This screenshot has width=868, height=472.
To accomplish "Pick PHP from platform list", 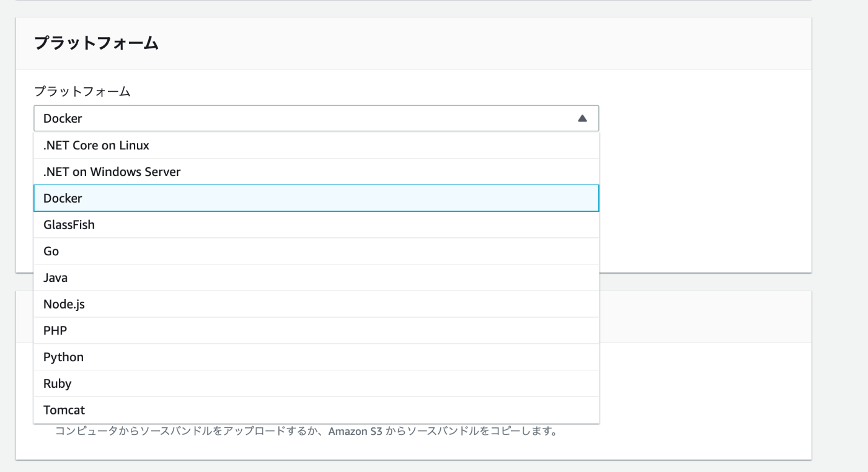I will tap(316, 331).
